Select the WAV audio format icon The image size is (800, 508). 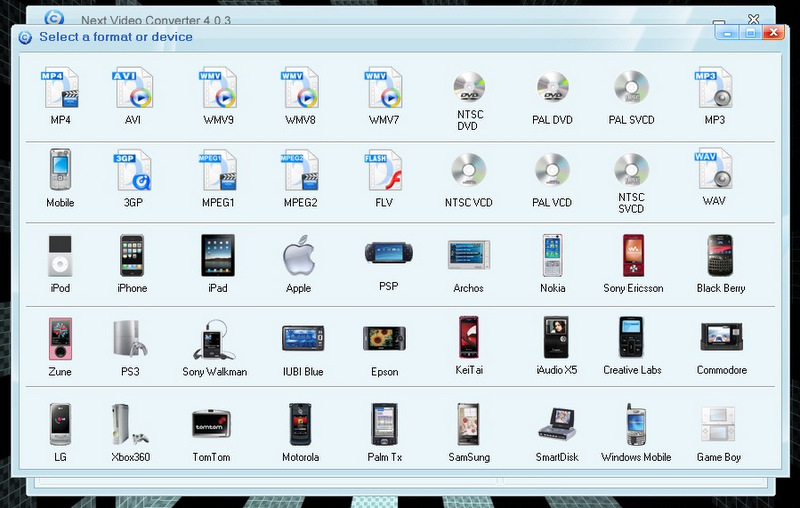(x=714, y=169)
